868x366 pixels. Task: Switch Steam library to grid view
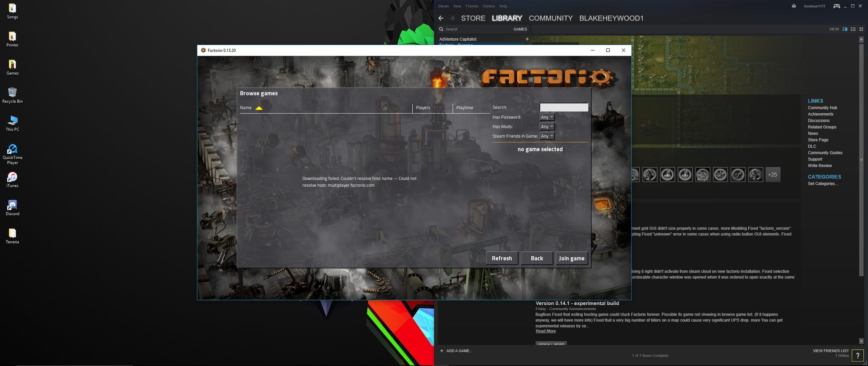(861, 29)
